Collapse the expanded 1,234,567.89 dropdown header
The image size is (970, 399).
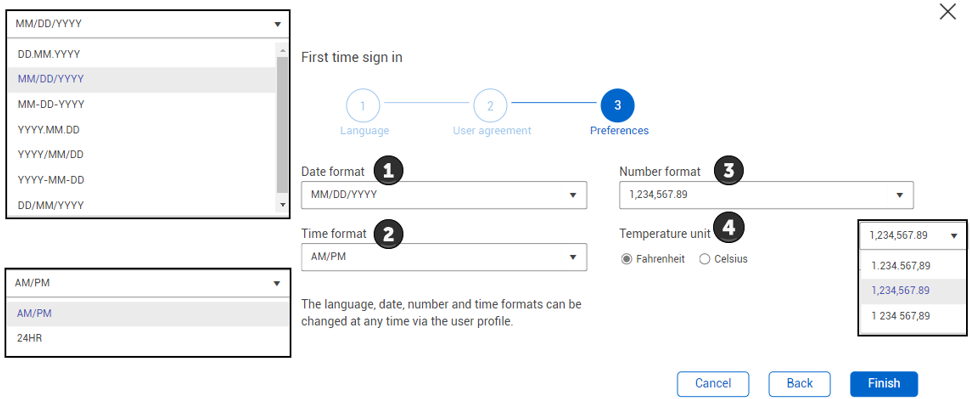pyautogui.click(x=913, y=235)
